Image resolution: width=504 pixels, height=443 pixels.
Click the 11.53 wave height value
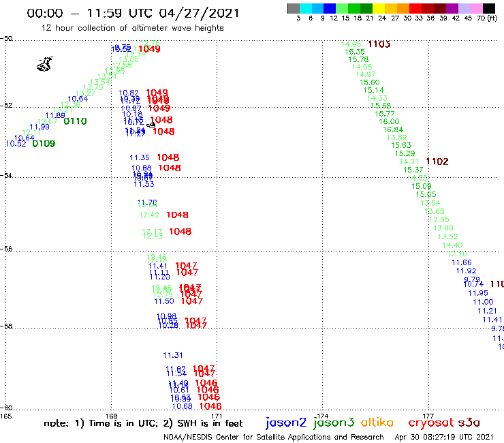coord(144,184)
